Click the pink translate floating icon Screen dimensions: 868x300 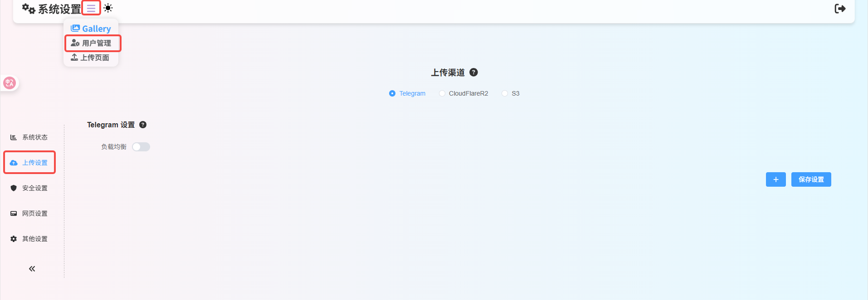coord(10,83)
